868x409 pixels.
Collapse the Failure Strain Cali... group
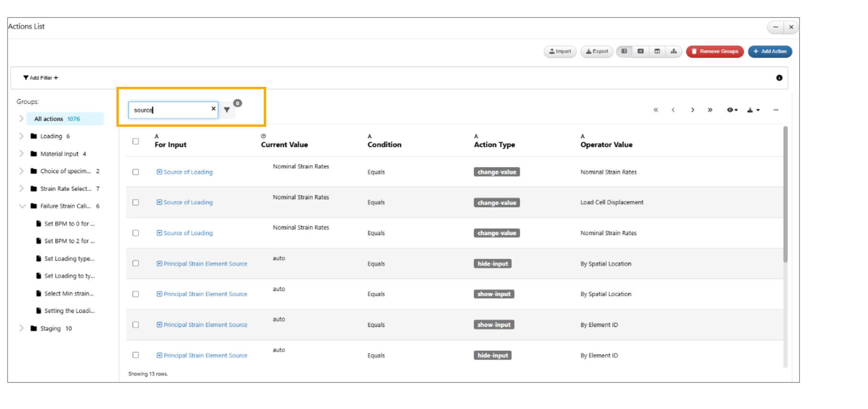point(21,206)
